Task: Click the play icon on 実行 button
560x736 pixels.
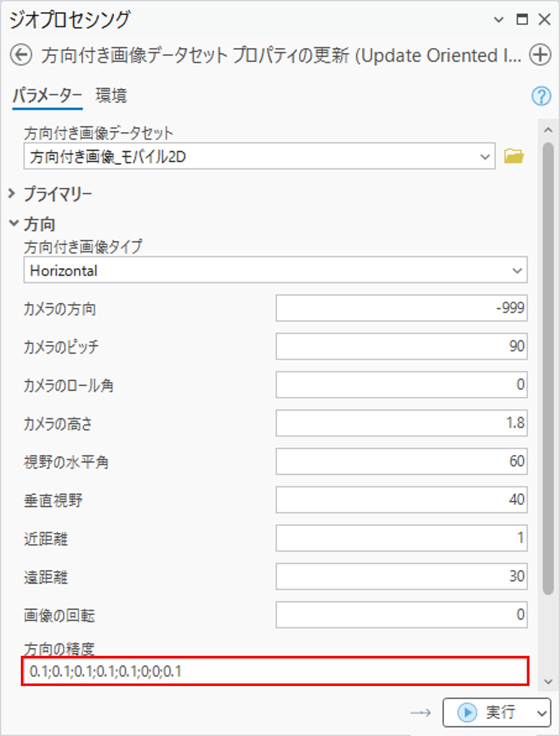Action: tap(467, 712)
